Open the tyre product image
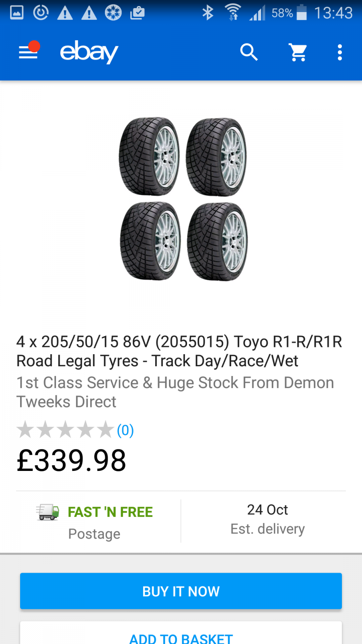This screenshot has width=362, height=644. 183,199
